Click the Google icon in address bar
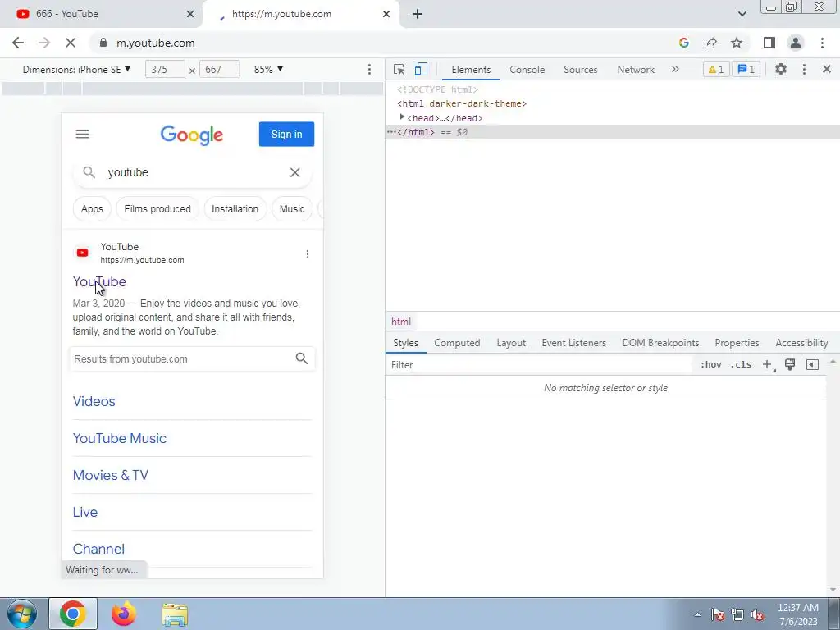The image size is (840, 630). pyautogui.click(x=683, y=43)
